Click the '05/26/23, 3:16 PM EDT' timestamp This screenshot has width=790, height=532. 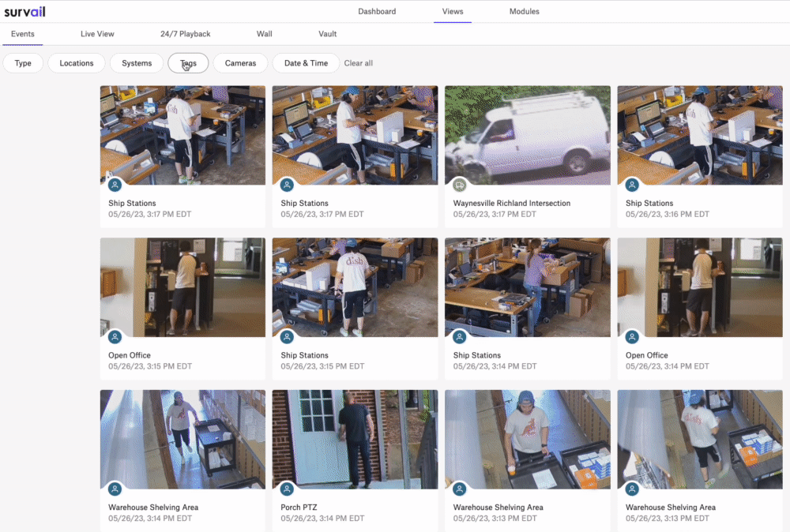pos(668,215)
